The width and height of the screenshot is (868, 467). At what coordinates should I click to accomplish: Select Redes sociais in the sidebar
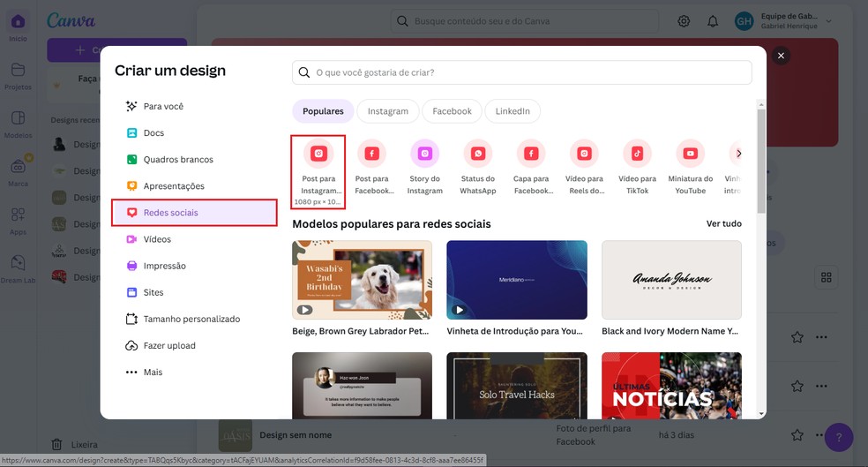pyautogui.click(x=194, y=213)
